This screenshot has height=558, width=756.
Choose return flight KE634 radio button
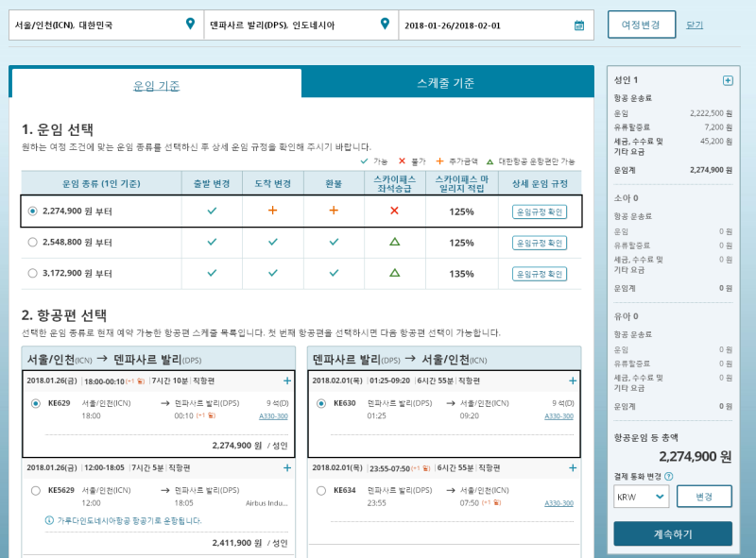pos(321,491)
